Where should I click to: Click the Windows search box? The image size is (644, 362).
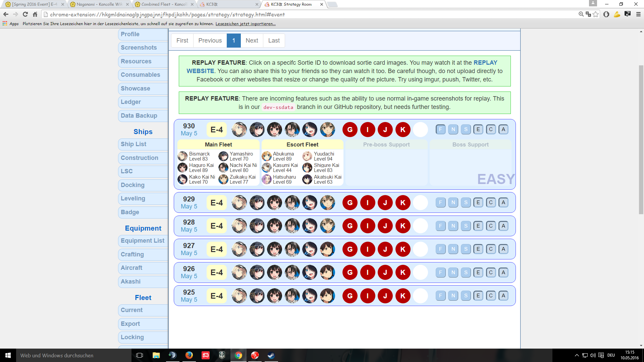(74, 355)
